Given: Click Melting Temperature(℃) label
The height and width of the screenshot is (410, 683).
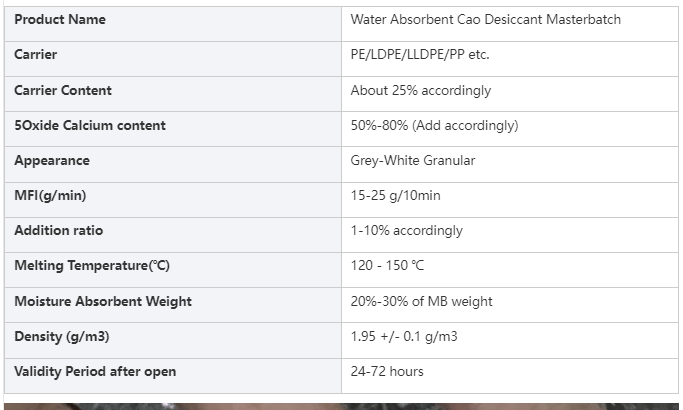Looking at the screenshot, I should (x=92, y=265).
